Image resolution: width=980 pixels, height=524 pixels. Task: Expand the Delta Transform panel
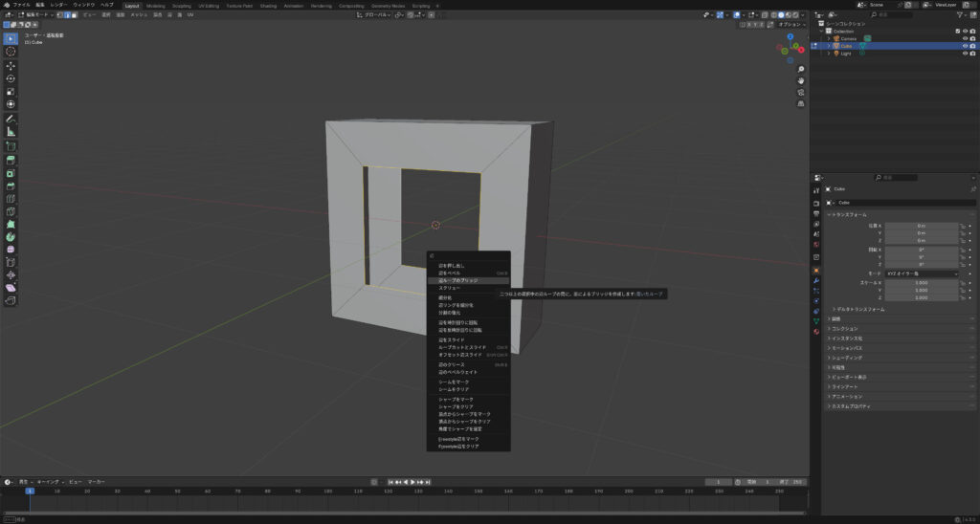[858, 309]
